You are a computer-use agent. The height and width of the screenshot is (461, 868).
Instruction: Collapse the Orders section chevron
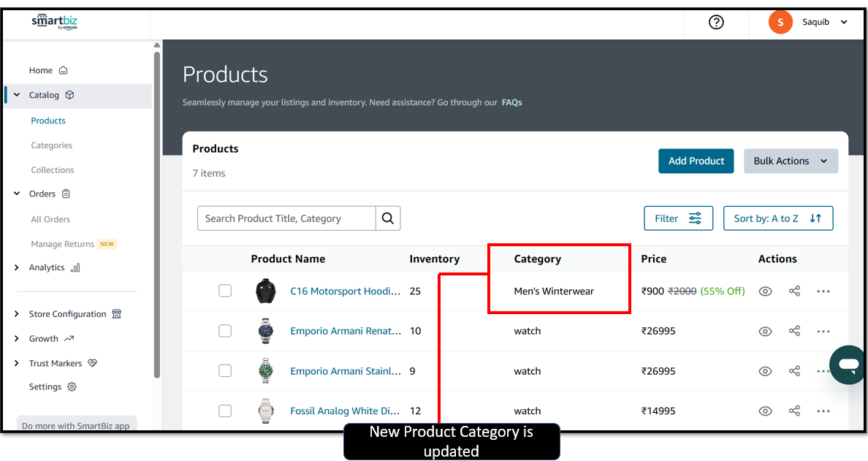pyautogui.click(x=17, y=194)
